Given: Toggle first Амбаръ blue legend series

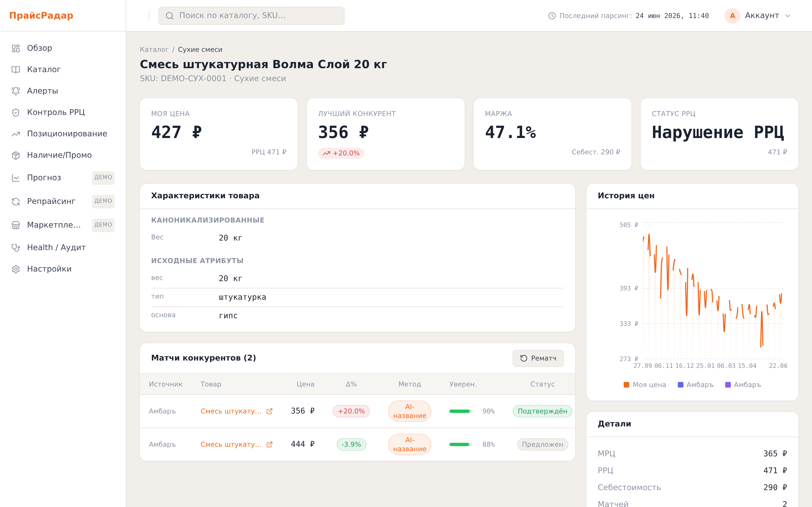Looking at the screenshot, I should pos(696,384).
